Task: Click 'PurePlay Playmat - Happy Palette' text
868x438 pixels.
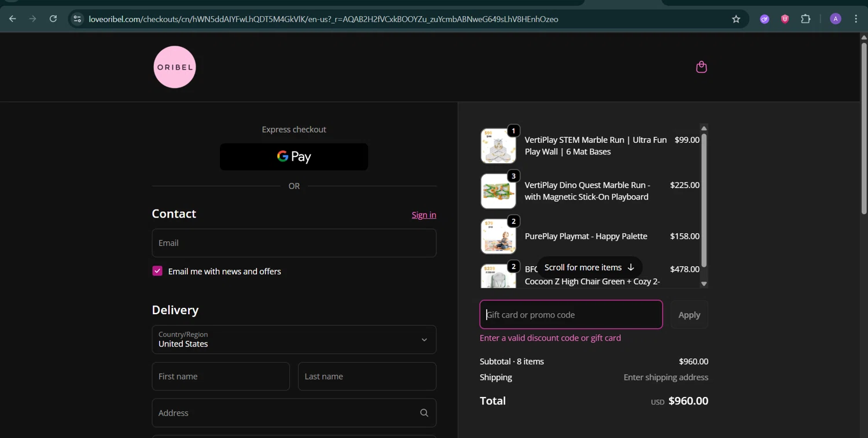Action: [x=586, y=236]
